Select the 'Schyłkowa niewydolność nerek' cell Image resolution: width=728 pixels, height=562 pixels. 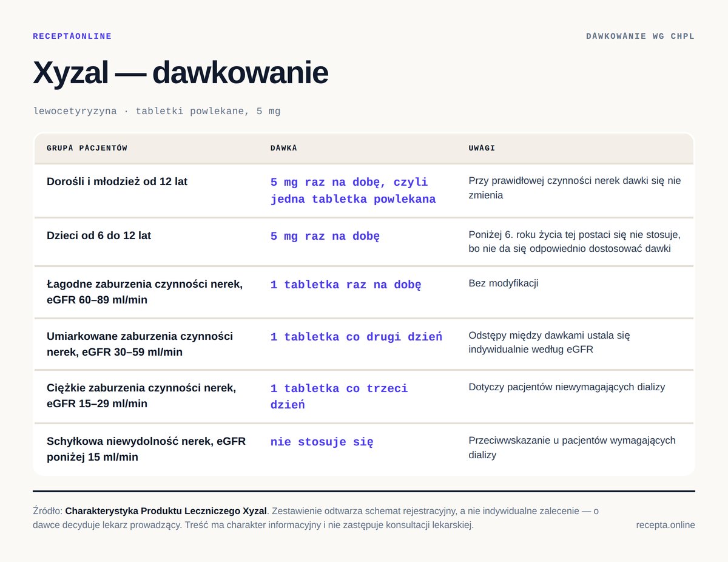click(146, 449)
